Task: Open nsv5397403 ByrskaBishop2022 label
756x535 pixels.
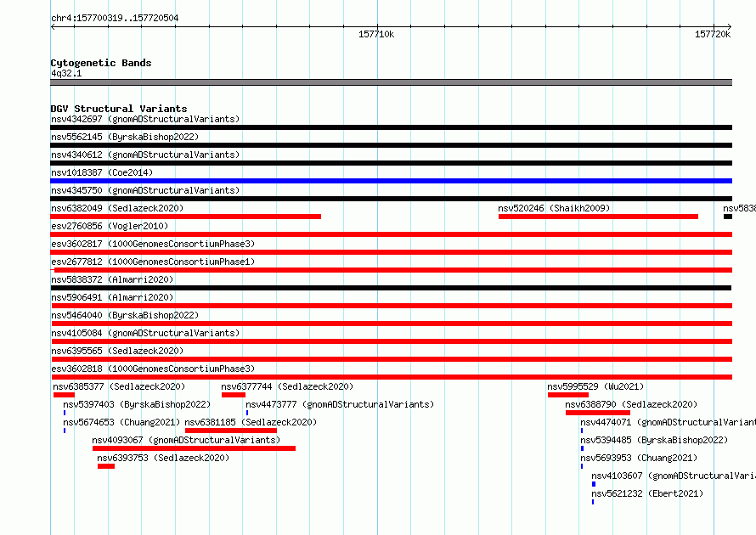Action: [x=137, y=404]
